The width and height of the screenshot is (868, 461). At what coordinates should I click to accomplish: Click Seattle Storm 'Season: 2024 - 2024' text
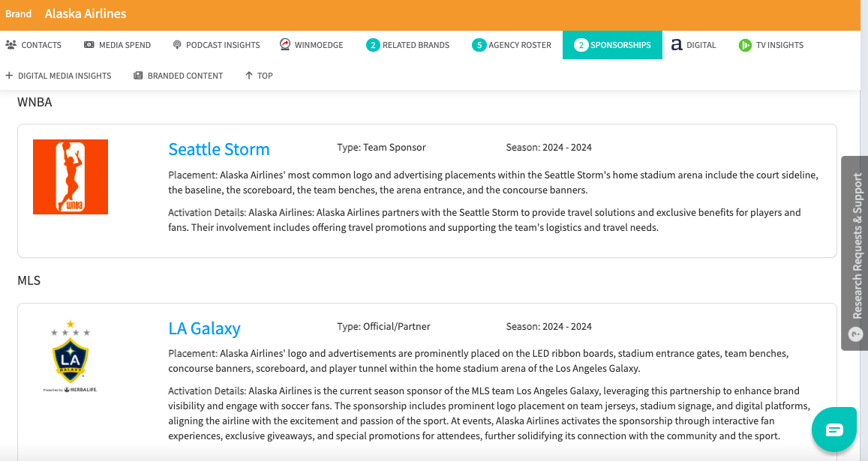pyautogui.click(x=548, y=147)
